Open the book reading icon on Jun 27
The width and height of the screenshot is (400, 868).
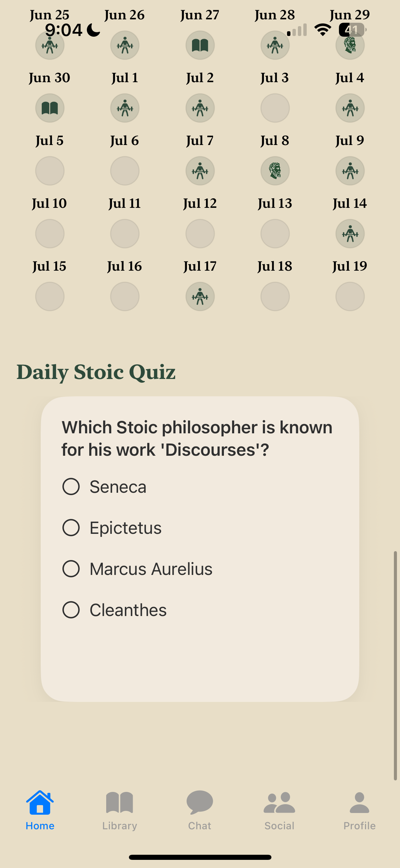[200, 45]
